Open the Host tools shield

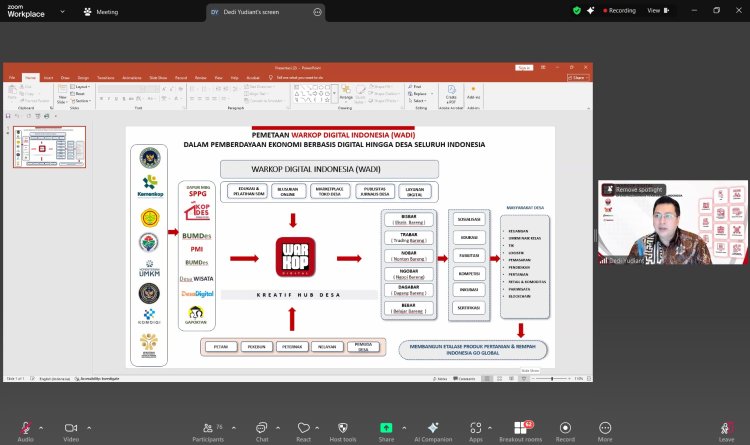tap(343, 427)
